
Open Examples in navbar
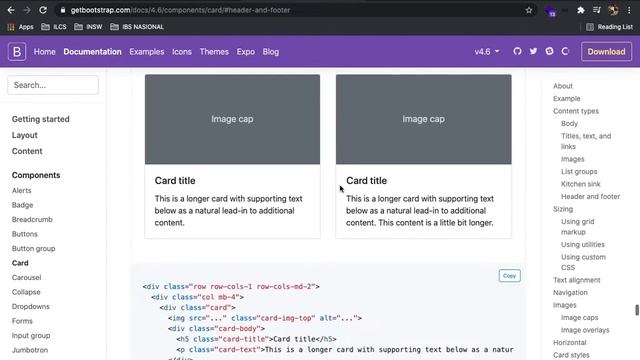tap(147, 52)
